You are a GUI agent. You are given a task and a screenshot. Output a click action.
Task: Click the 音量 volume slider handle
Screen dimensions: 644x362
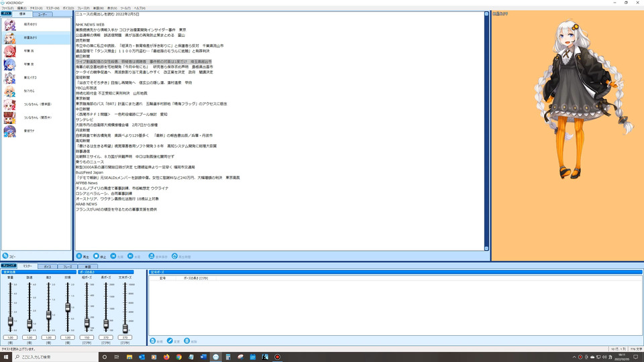click(10, 321)
